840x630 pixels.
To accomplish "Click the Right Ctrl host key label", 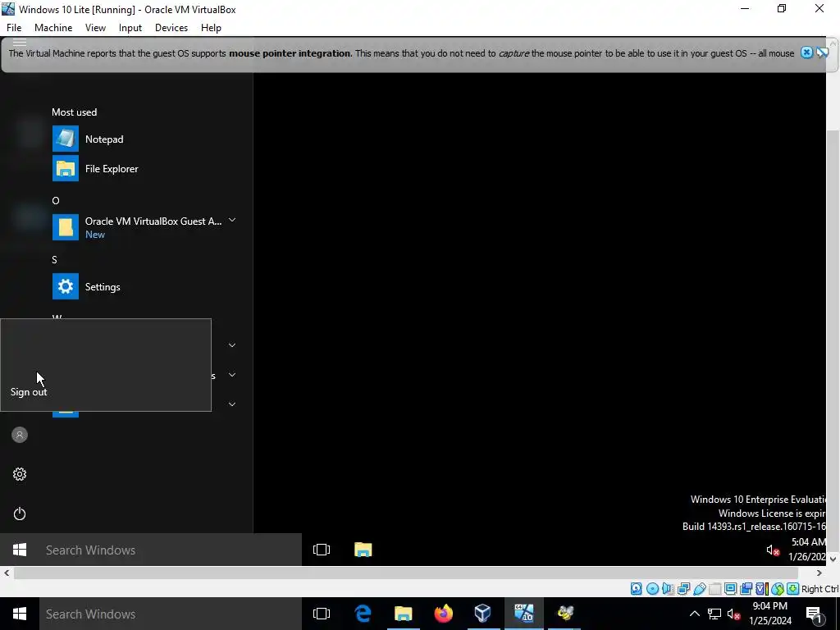I will coord(819,589).
